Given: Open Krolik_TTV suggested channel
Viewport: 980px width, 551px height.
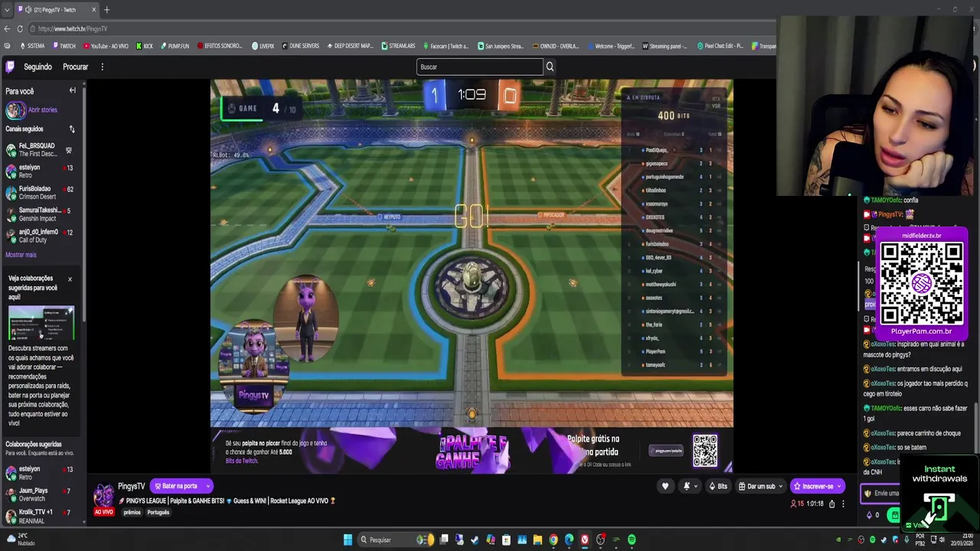Looking at the screenshot, I should pos(39,516).
